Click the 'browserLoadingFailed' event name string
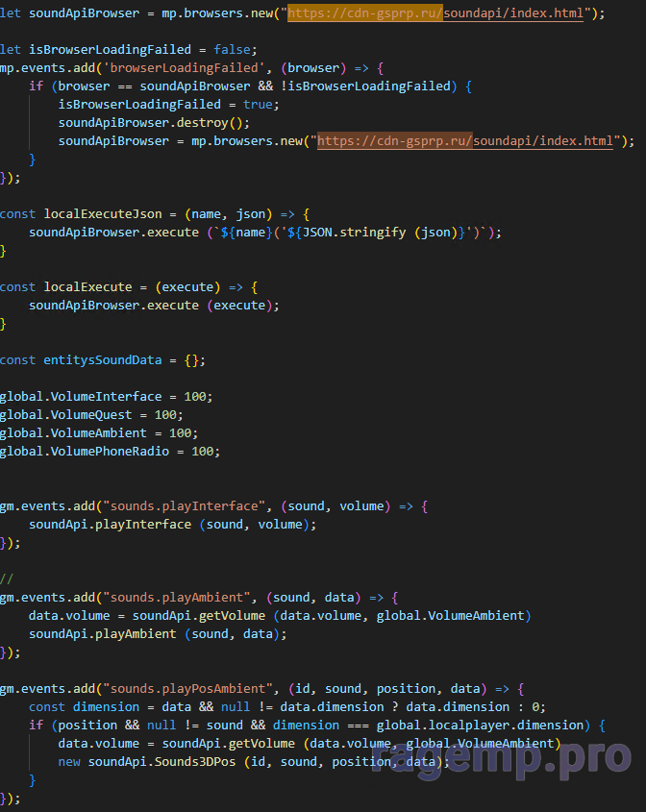646x812 pixels. point(184,68)
